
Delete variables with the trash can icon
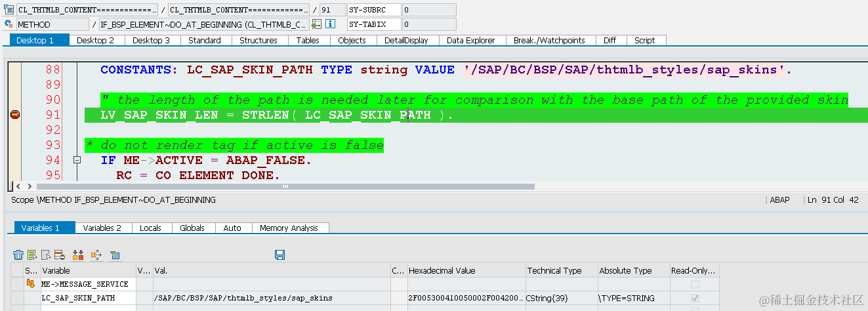click(x=18, y=255)
